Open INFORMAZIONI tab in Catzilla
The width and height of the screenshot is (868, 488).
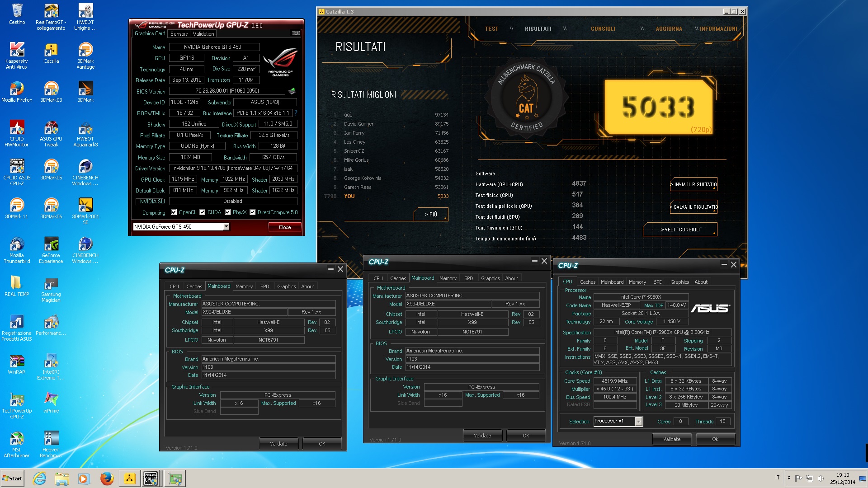tap(718, 29)
